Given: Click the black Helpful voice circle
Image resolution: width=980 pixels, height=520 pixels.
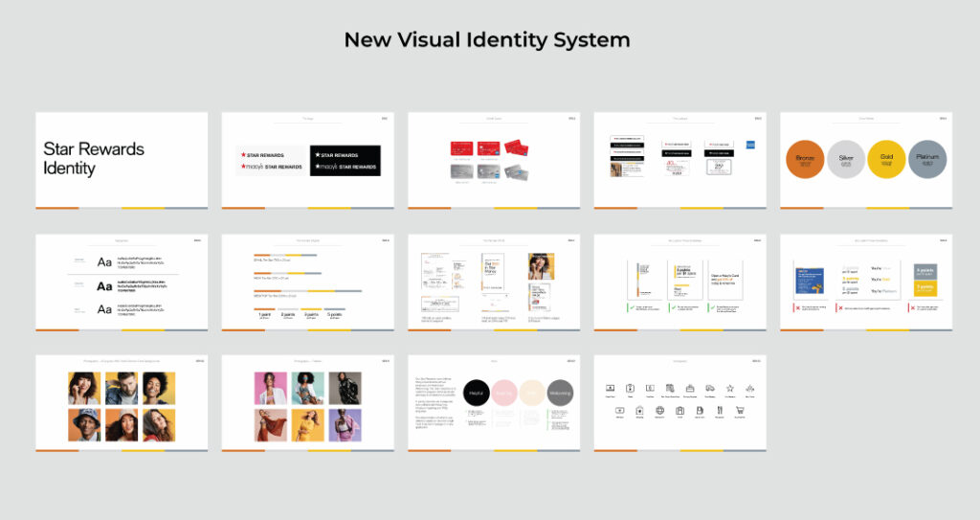Looking at the screenshot, I should tap(477, 393).
